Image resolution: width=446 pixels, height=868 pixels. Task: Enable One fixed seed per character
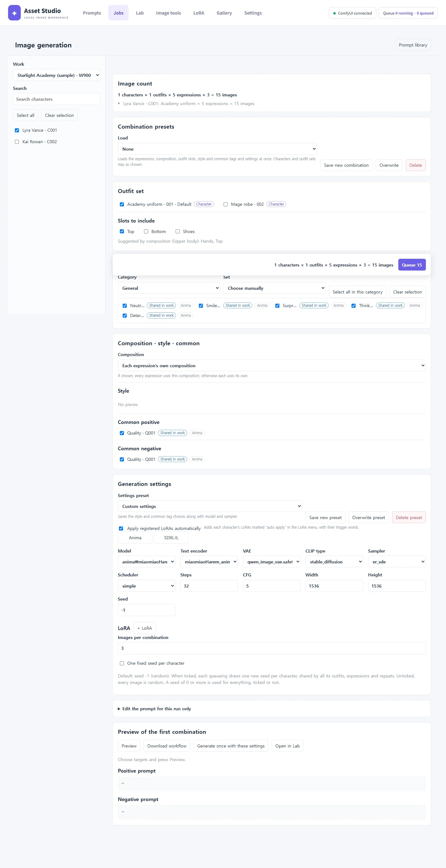[122, 663]
